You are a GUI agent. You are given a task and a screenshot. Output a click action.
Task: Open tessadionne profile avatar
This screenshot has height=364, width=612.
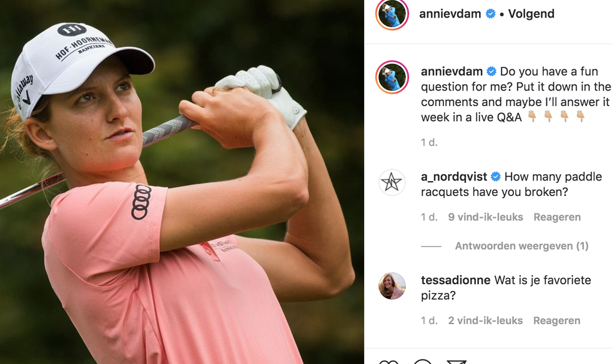tap(392, 286)
